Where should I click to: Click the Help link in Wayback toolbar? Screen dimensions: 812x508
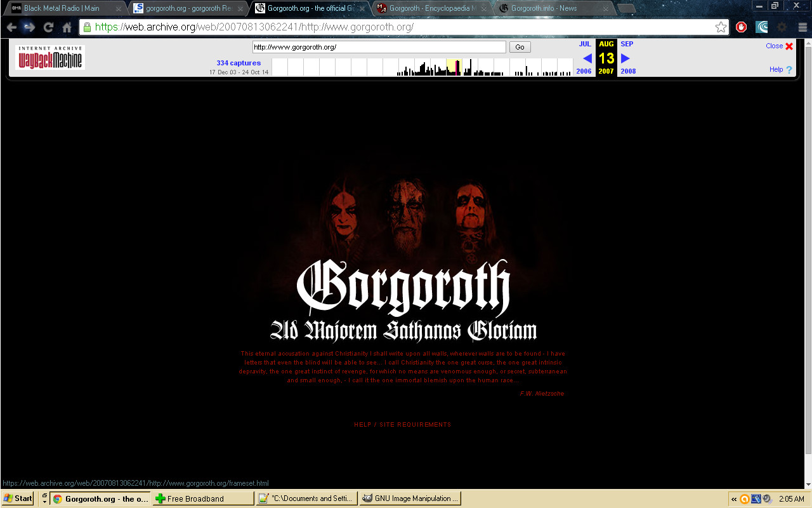coord(776,70)
